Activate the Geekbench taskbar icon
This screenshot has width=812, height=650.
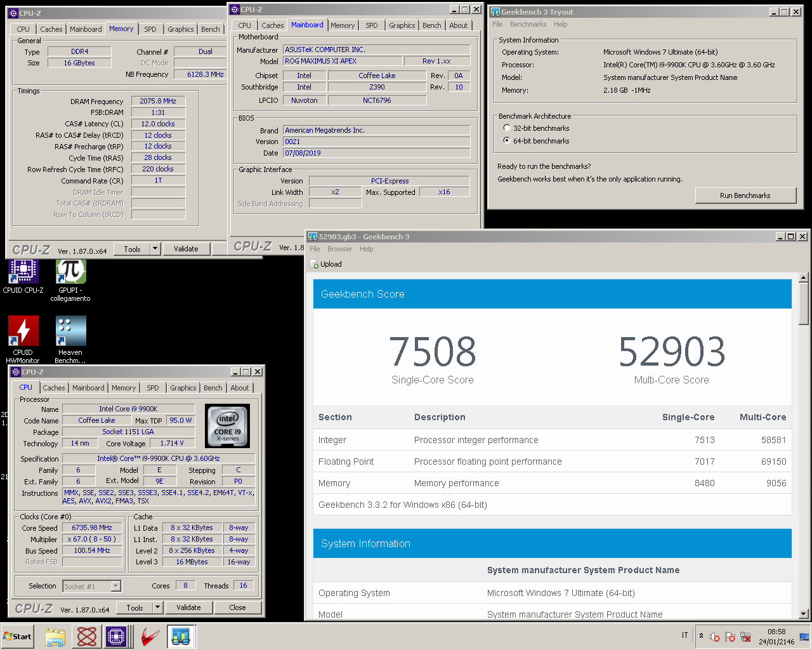tap(181, 637)
